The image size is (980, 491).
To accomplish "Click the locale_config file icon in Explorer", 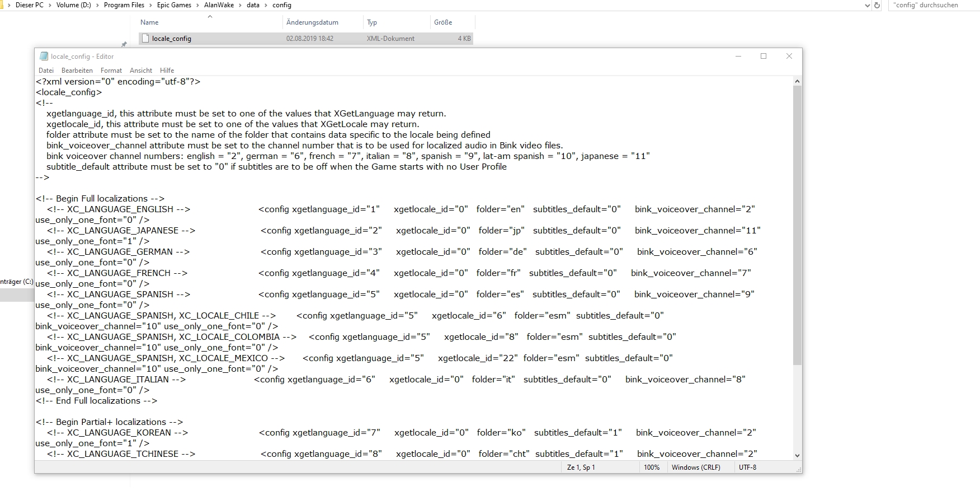I will point(146,39).
